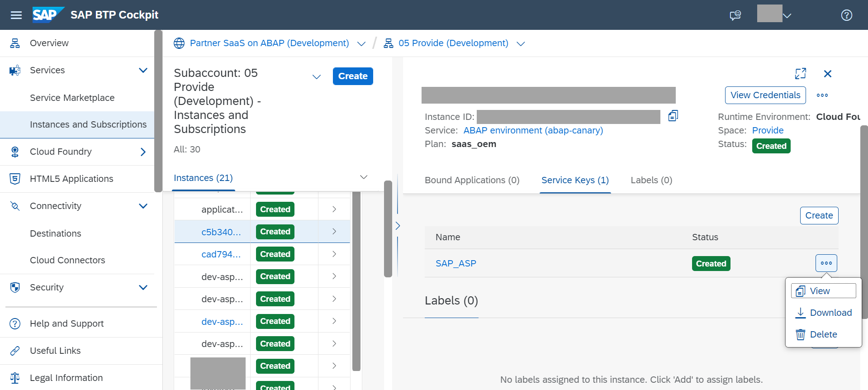This screenshot has height=390, width=868.
Task: Close the instance detail panel
Action: 828,74
